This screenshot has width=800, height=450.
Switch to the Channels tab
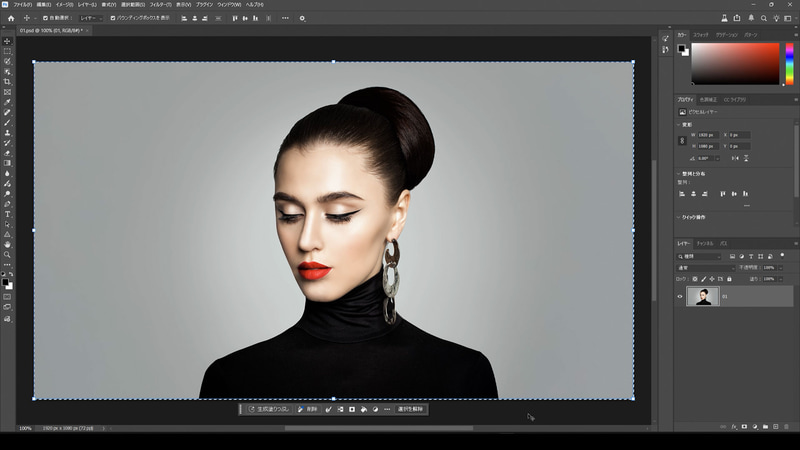[705, 244]
